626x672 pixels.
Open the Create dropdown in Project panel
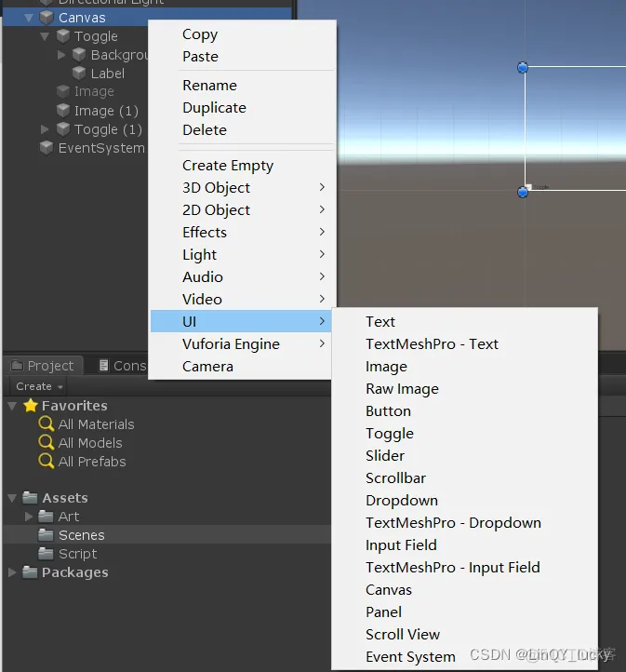point(39,386)
